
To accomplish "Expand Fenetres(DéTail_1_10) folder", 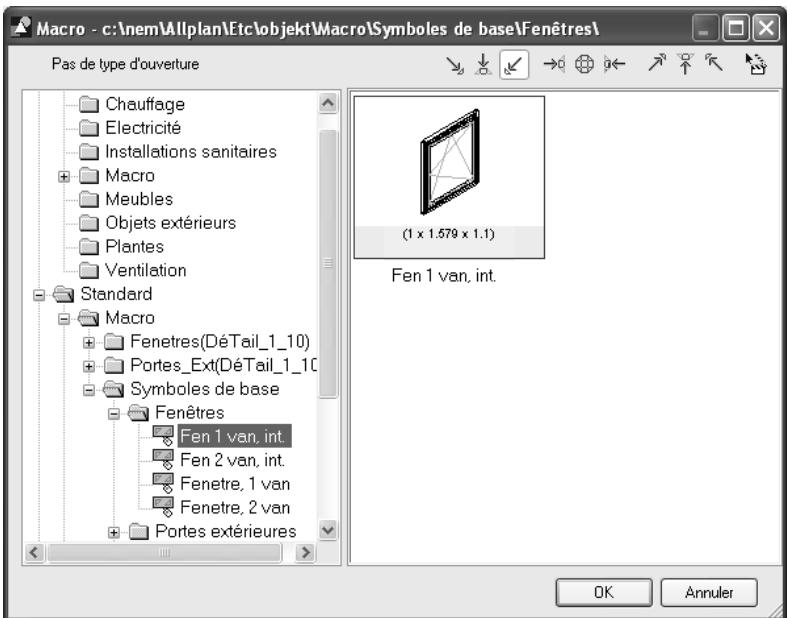I will [x=89, y=342].
